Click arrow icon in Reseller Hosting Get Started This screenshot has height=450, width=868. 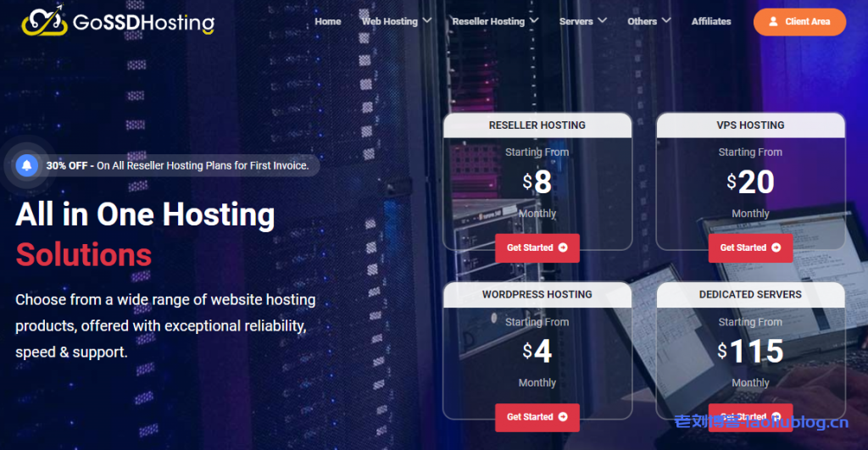(x=563, y=247)
